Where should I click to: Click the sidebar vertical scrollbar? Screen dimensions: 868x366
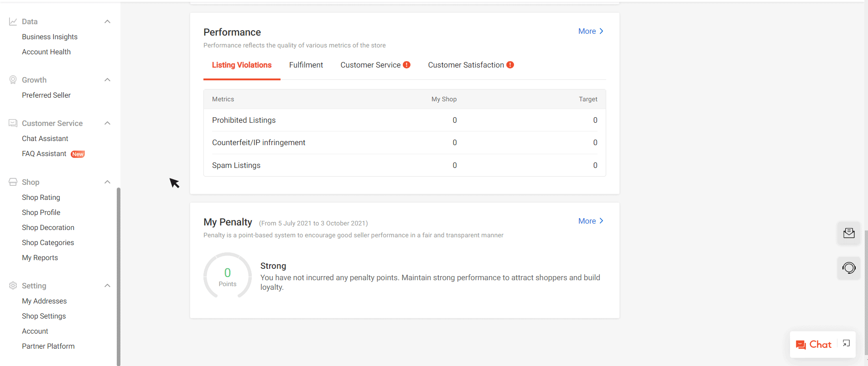(x=119, y=274)
